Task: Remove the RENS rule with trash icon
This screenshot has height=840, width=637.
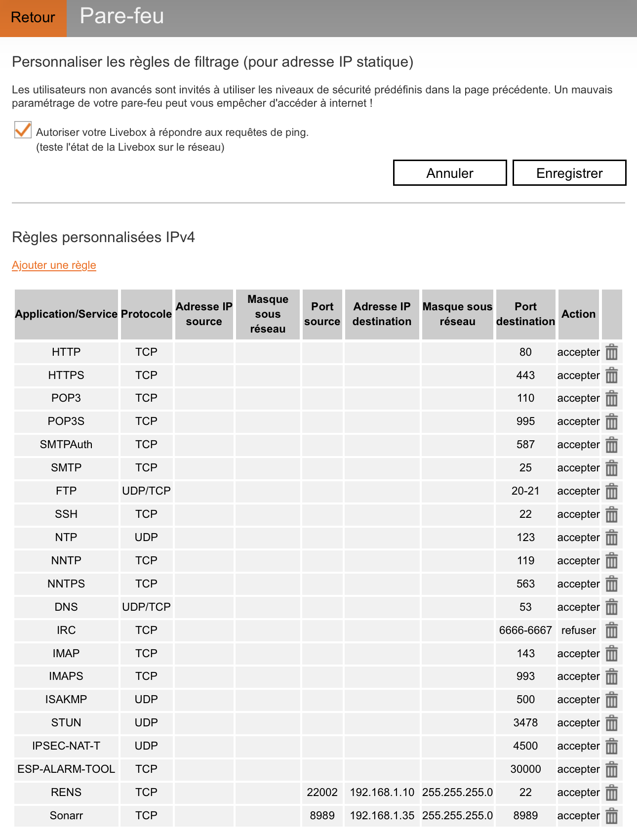Action: pos(611,793)
